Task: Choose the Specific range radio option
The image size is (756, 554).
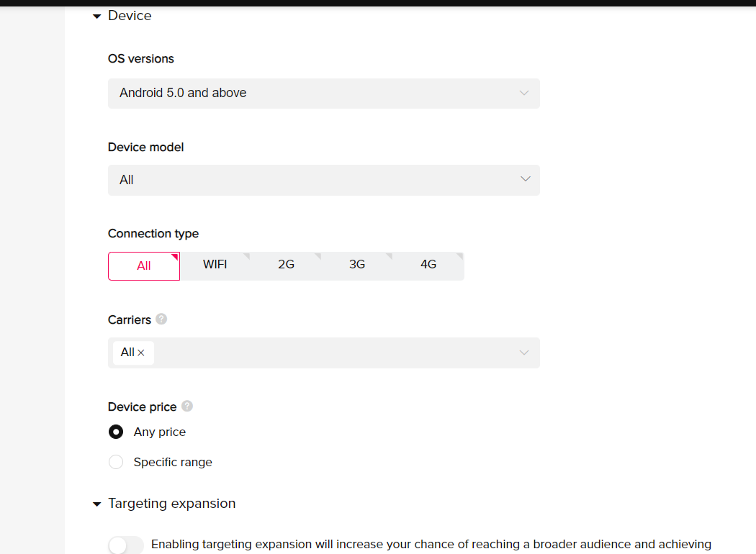Action: click(116, 462)
